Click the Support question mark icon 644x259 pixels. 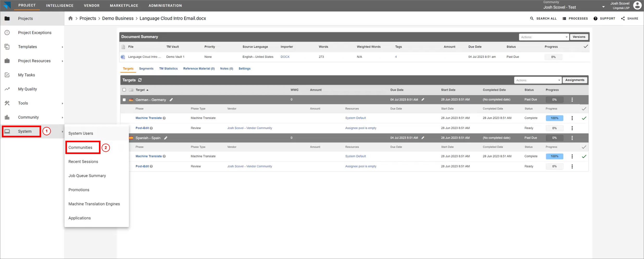click(x=596, y=18)
